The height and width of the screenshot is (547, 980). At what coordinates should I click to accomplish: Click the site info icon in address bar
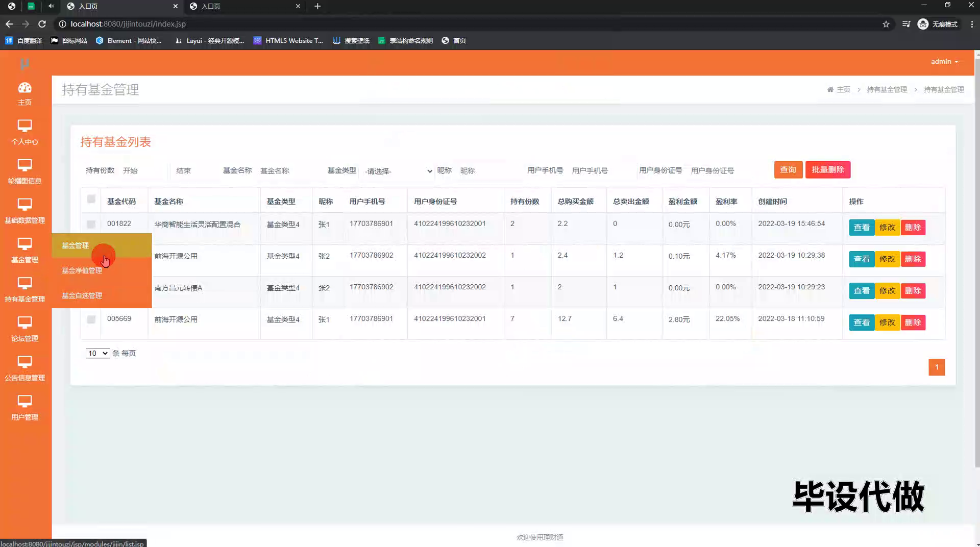[62, 24]
